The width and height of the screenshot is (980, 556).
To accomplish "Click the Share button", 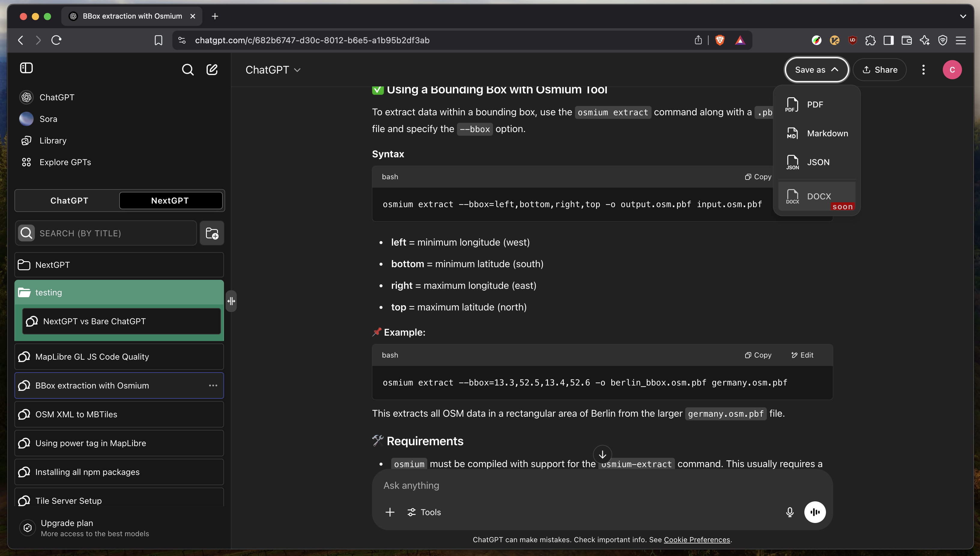I will click(879, 70).
